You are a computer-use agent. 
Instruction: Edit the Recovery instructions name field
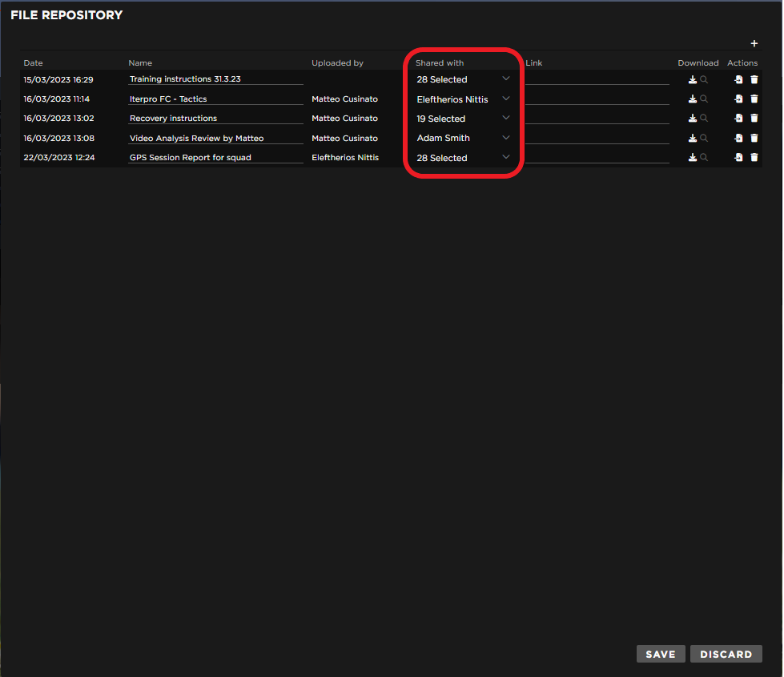[x=215, y=119]
